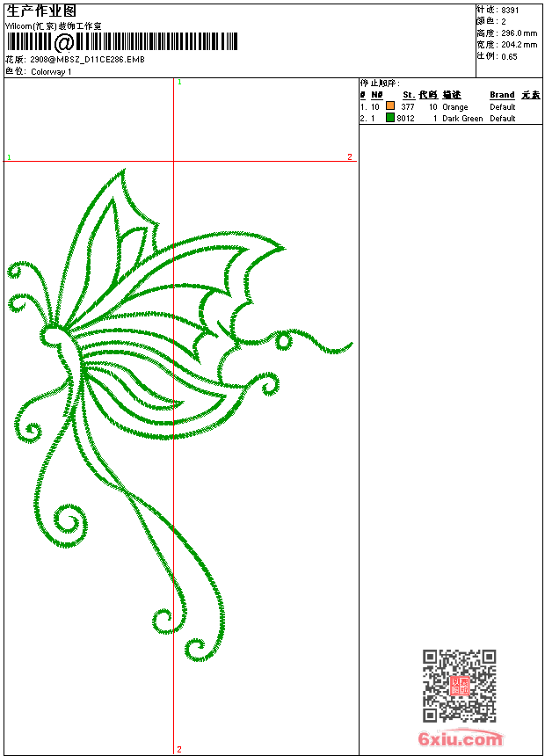Click the 'Wilcom(汇京)' studio name line

pyautogui.click(x=54, y=26)
